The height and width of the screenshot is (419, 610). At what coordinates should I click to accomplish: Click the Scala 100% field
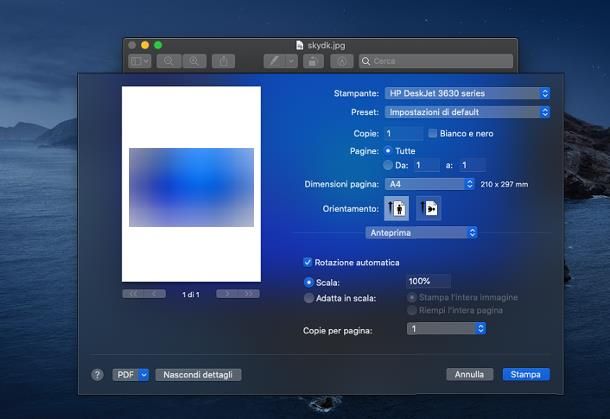[429, 281]
